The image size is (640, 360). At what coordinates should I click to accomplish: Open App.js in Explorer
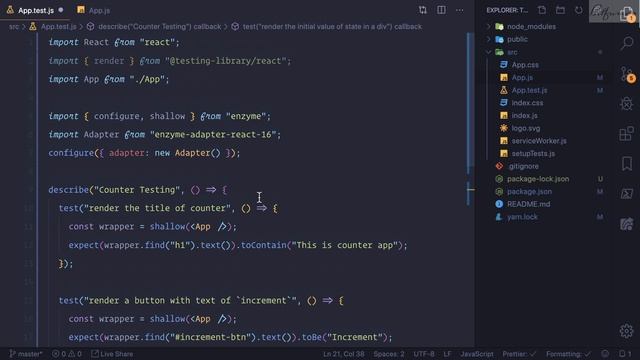[522, 77]
